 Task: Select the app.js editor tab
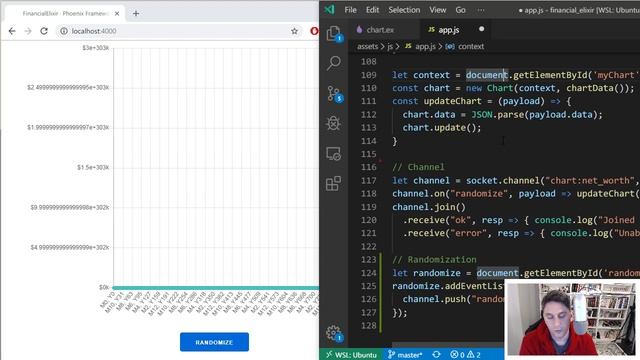point(448,29)
